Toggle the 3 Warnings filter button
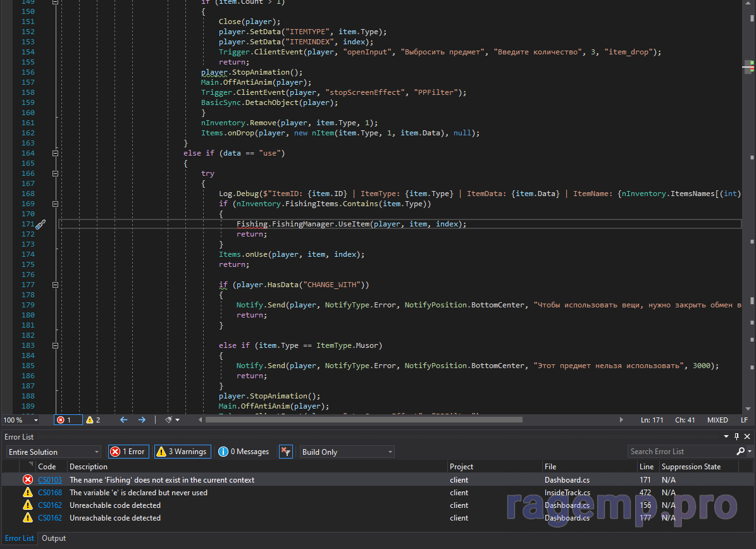The image size is (756, 549). [182, 452]
